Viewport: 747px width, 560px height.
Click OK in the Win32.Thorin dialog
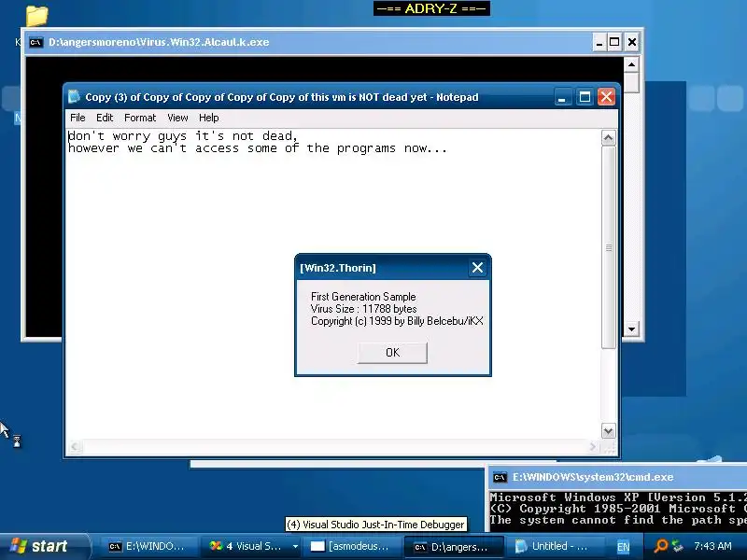392,353
